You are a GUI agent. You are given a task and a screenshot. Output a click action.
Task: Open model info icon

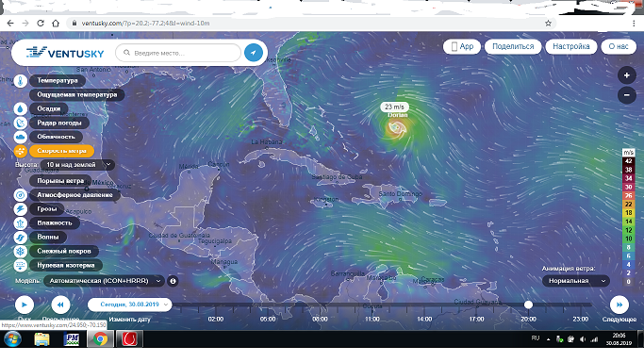coord(173,281)
